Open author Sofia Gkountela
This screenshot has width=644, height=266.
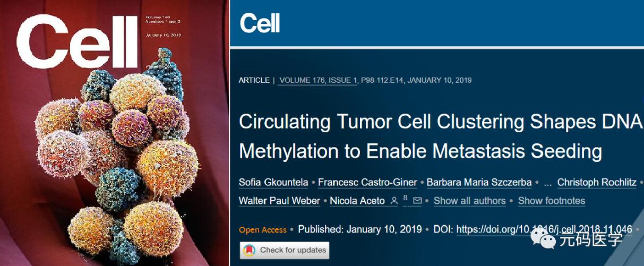click(273, 183)
